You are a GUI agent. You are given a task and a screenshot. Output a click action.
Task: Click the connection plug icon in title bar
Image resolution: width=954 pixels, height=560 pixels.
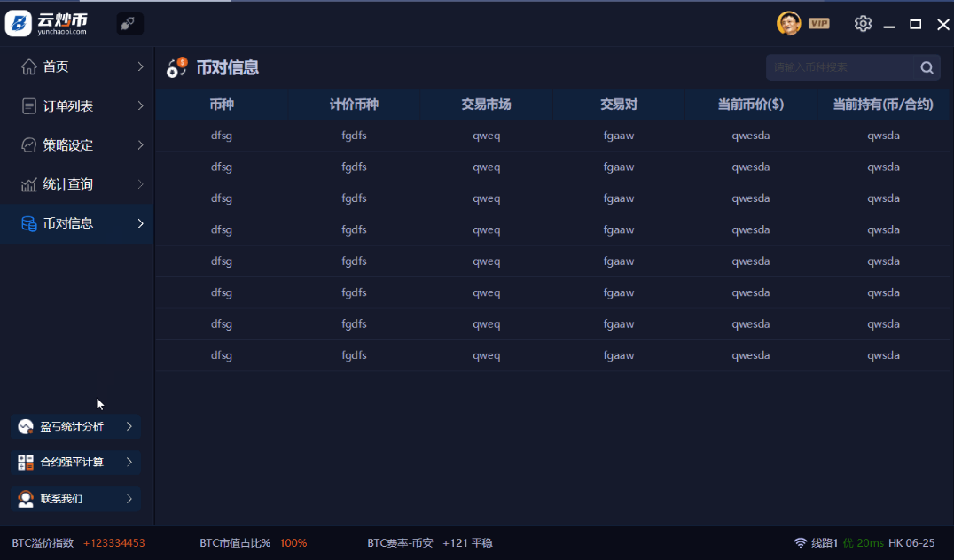129,23
